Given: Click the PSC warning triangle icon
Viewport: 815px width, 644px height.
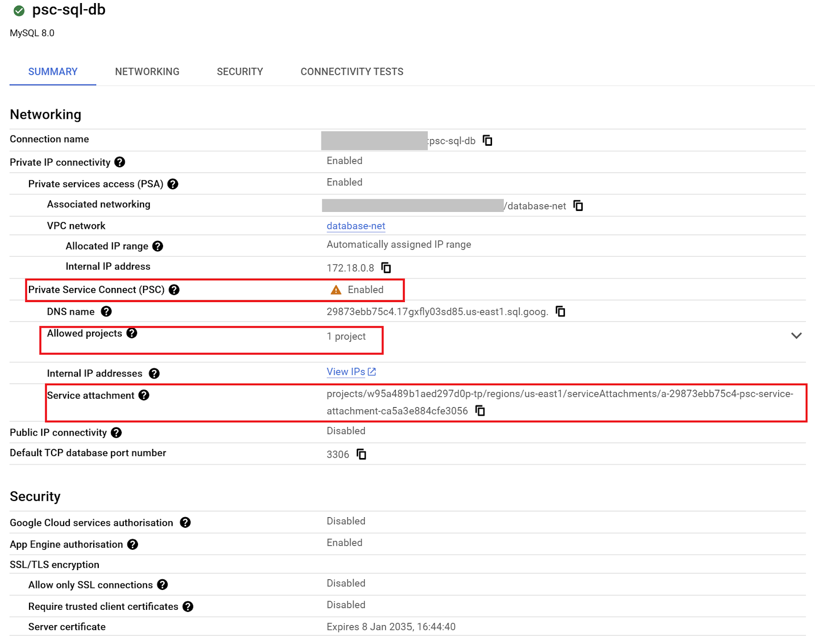Looking at the screenshot, I should (336, 290).
